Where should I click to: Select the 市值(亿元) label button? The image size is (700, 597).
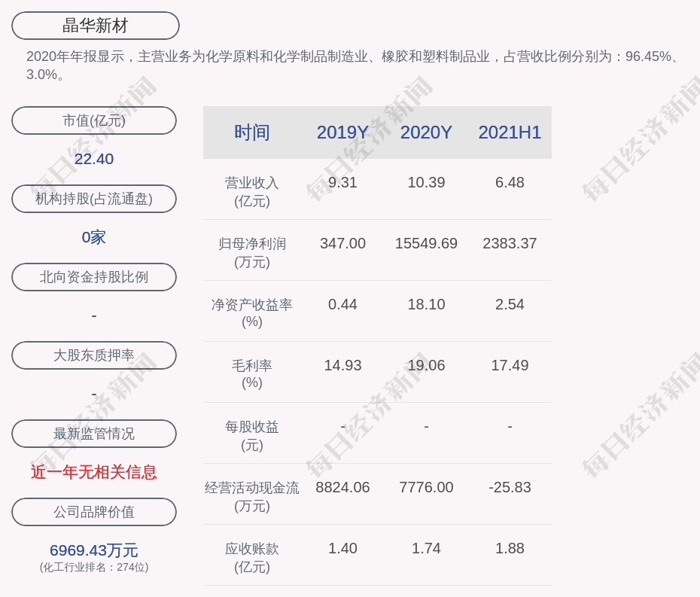(x=94, y=120)
